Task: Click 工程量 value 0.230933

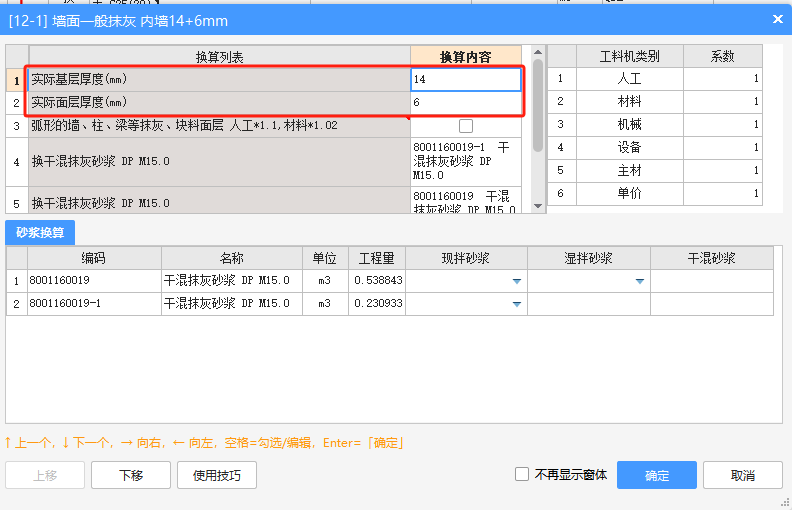Action: (x=377, y=304)
